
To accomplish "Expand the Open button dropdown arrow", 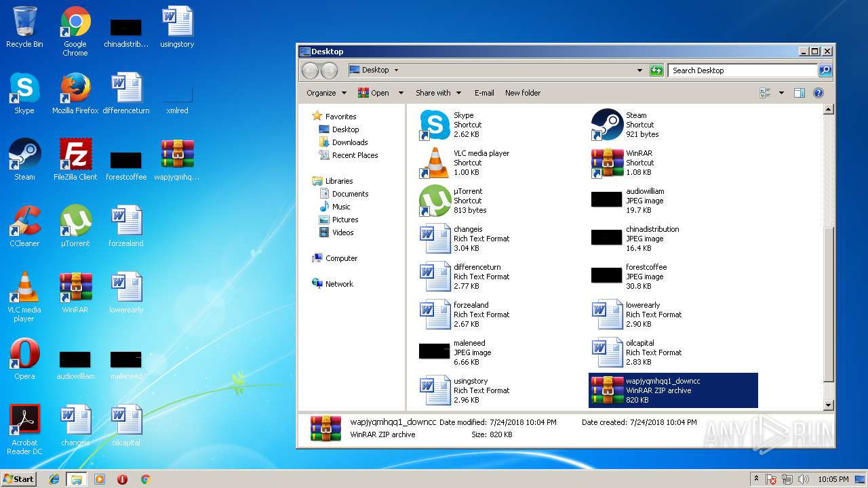I will click(401, 93).
